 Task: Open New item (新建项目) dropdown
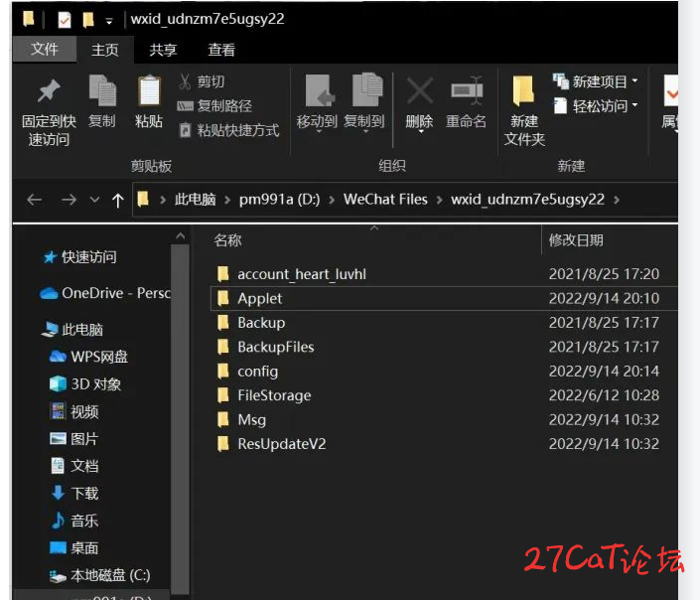point(596,81)
